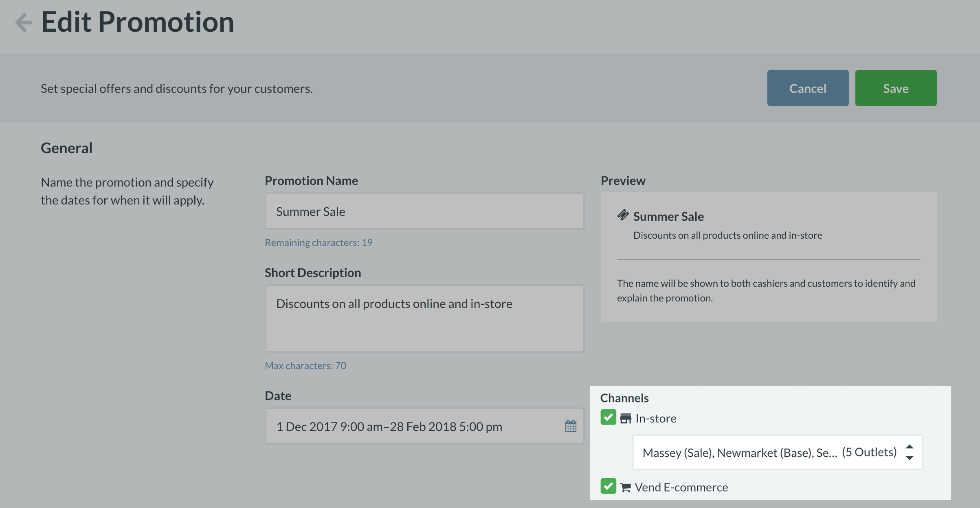Click the Summer Sale preview title
This screenshot has width=980, height=508.
[x=668, y=216]
